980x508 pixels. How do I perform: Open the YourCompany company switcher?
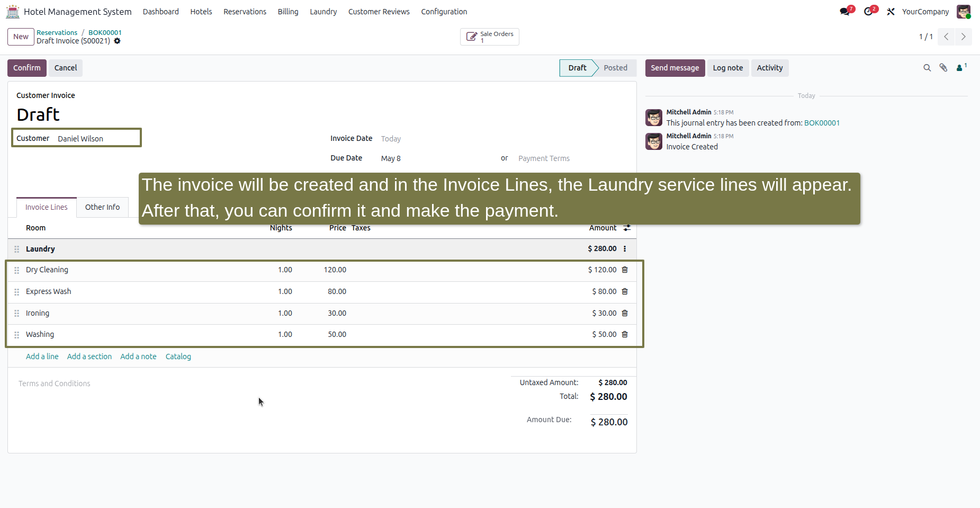click(925, 12)
